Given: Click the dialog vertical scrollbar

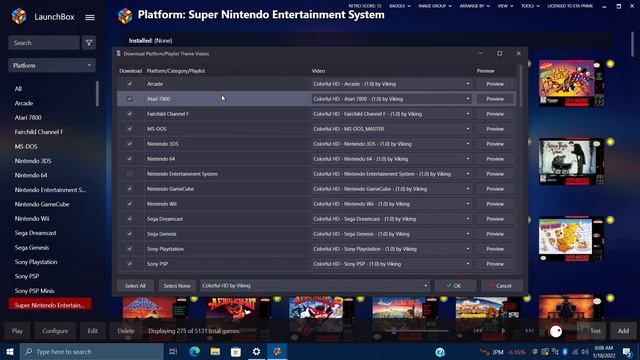Looking at the screenshot, I should [520, 86].
